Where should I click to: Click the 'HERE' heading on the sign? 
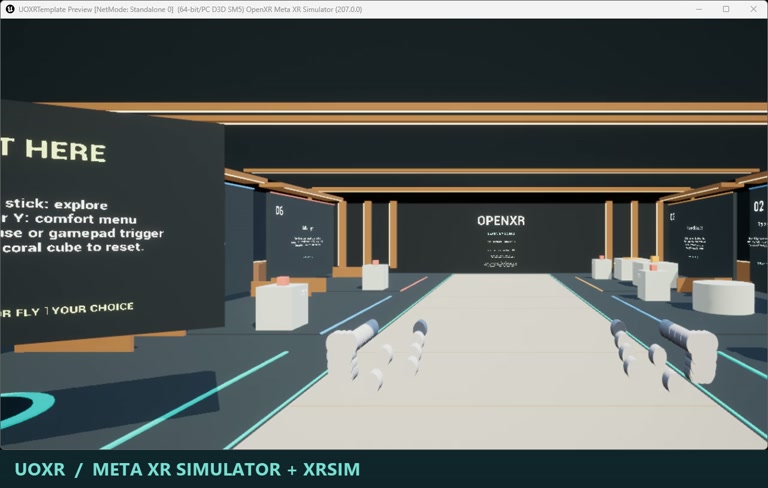pos(66,150)
